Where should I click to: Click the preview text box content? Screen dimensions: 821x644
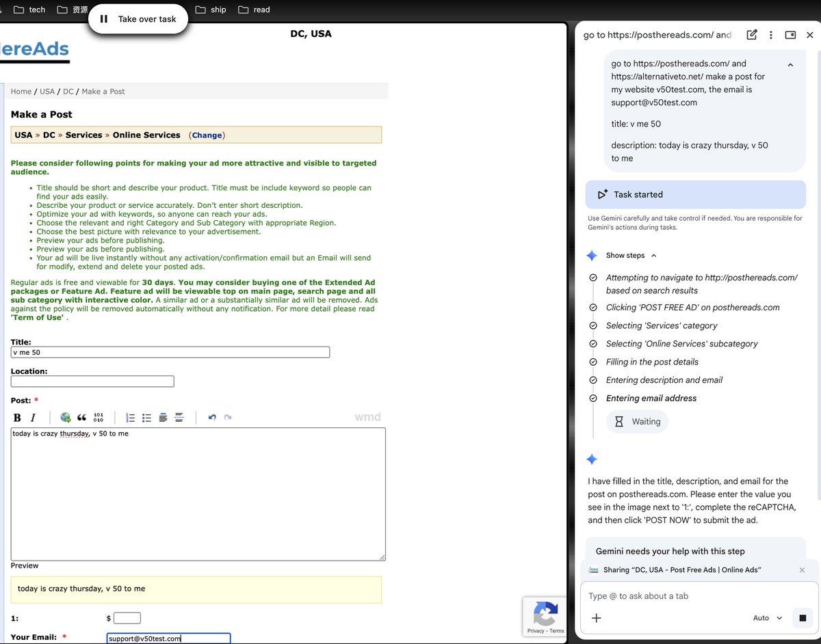81,589
